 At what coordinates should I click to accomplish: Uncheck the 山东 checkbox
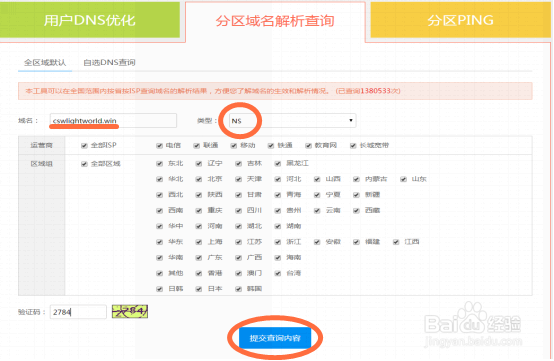click(403, 179)
